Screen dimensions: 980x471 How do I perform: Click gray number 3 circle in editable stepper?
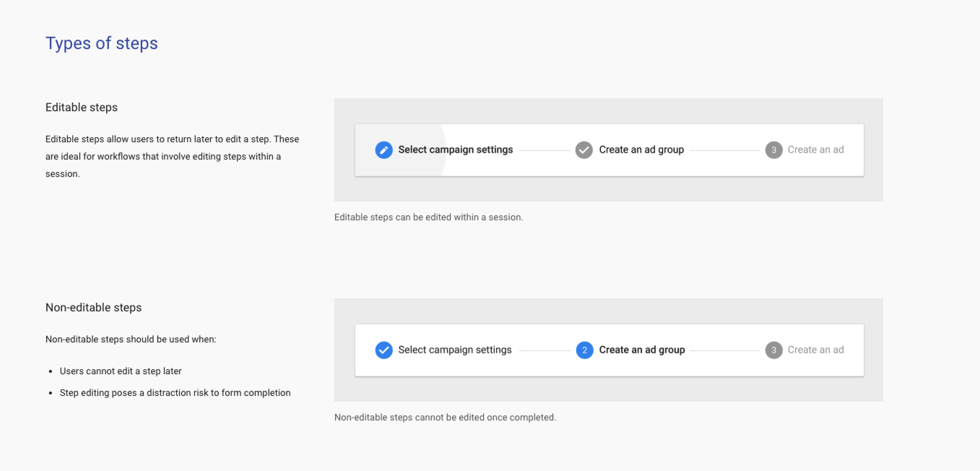pyautogui.click(x=773, y=150)
